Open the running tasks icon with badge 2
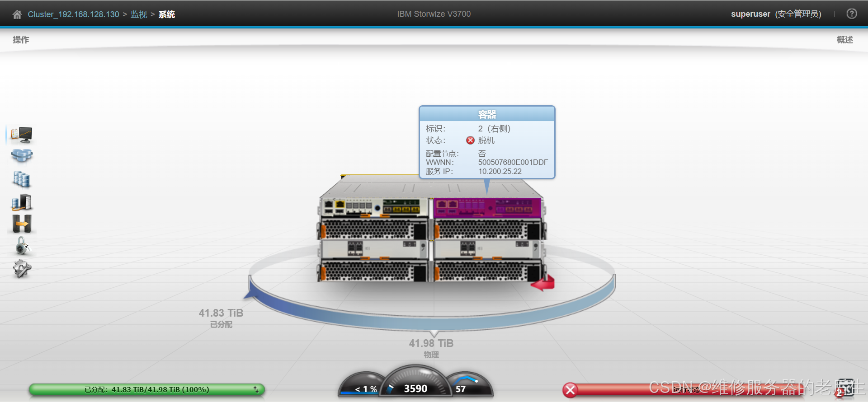868x402 pixels. 844,388
